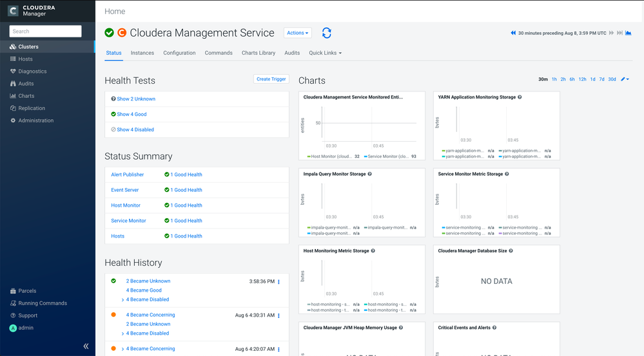Screen dimensions: 644x356
Task: Open the Host Monitor link
Action: (126, 205)
